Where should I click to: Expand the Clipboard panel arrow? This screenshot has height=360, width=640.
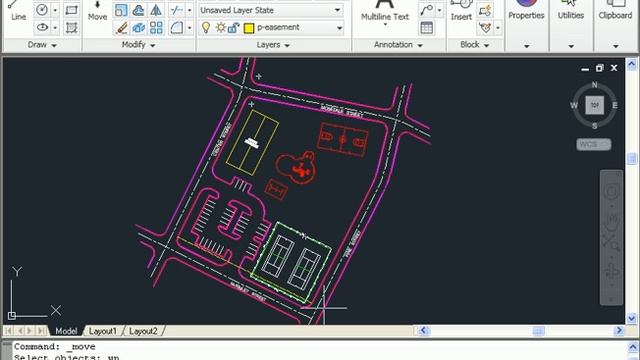[616, 46]
